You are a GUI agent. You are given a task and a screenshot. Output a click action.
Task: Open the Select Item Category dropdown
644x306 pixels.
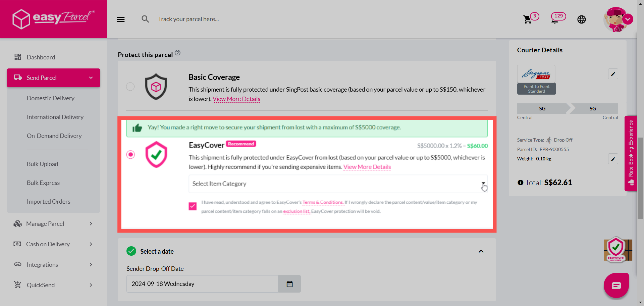[338, 184]
